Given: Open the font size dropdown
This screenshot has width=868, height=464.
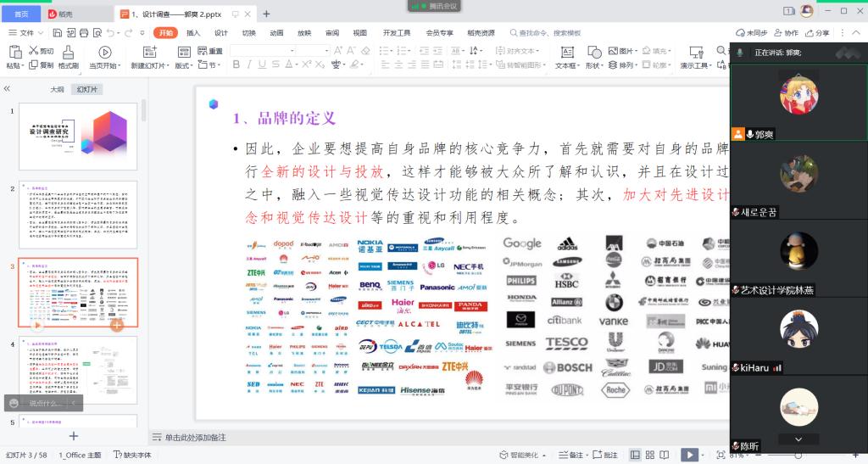Looking at the screenshot, I should tap(313, 50).
